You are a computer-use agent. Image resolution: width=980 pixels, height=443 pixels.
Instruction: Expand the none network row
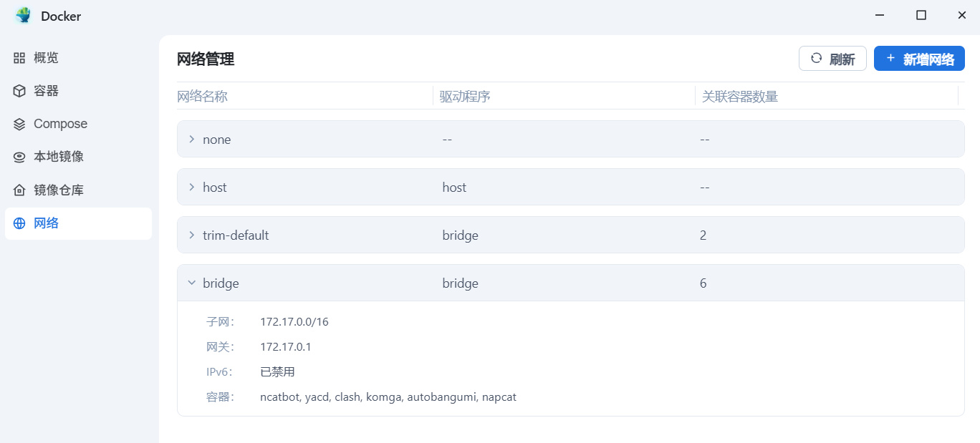tap(191, 139)
